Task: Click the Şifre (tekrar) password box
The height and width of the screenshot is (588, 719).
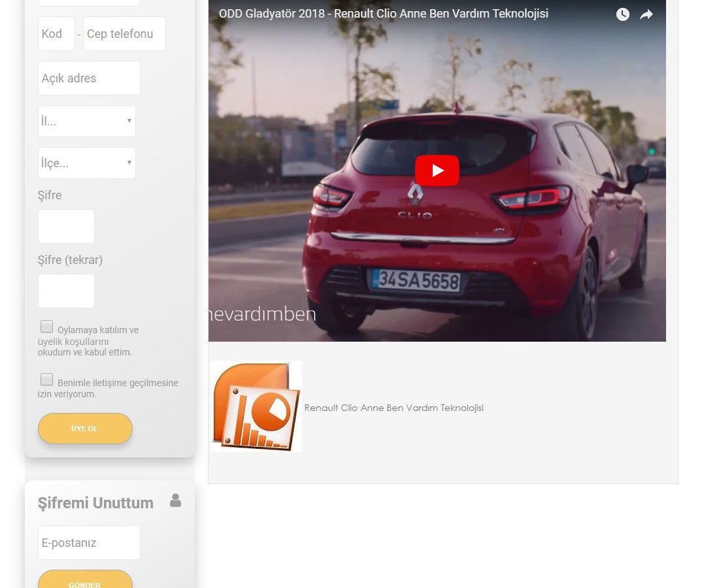Action: click(66, 291)
